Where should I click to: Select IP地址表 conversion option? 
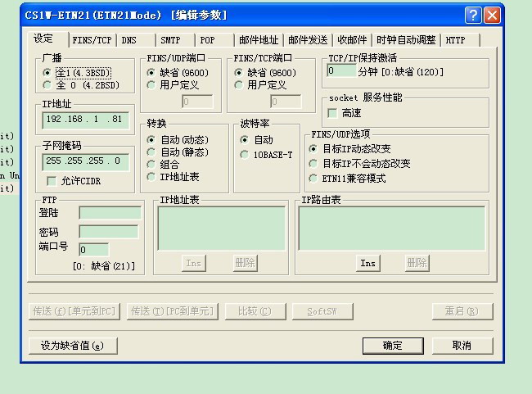click(151, 177)
